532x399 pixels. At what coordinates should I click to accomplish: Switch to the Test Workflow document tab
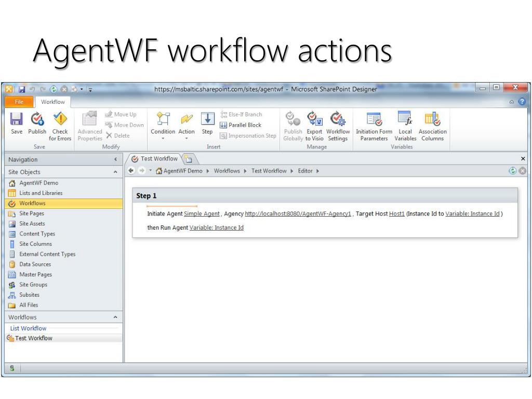pyautogui.click(x=155, y=158)
